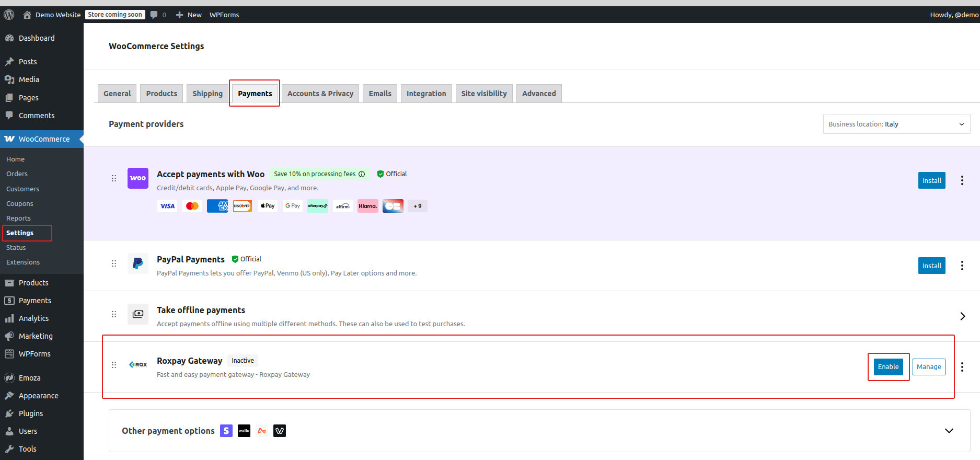
Task: Click the Tools wrench icon
Action: 9,449
